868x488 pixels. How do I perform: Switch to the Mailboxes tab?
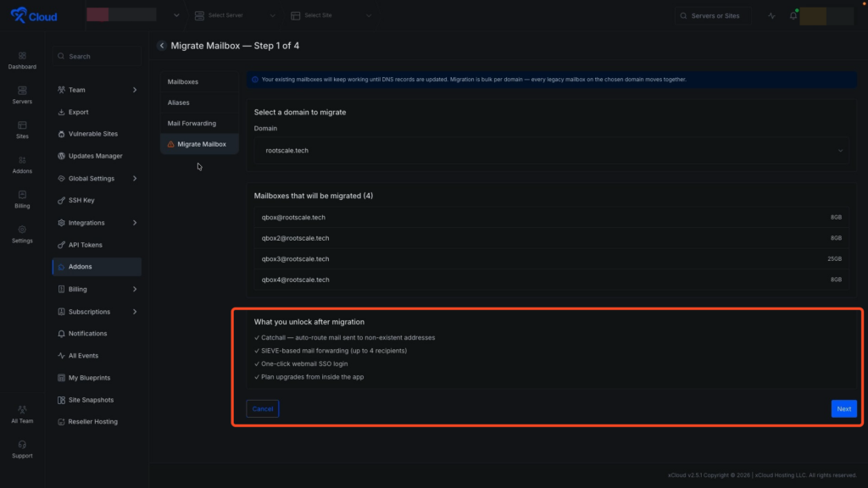point(199,81)
